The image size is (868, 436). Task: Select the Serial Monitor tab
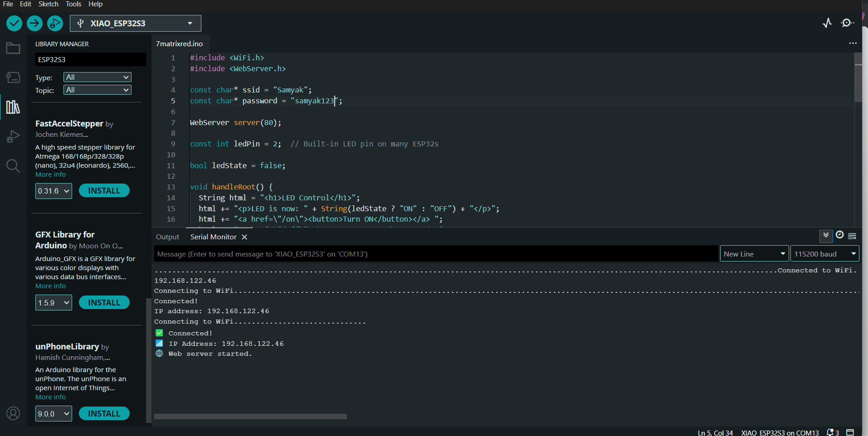click(x=214, y=237)
